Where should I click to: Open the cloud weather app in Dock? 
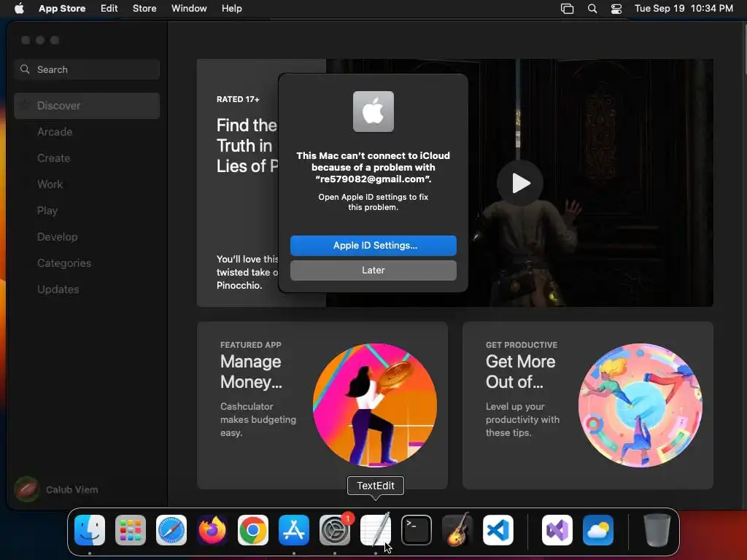click(x=598, y=530)
